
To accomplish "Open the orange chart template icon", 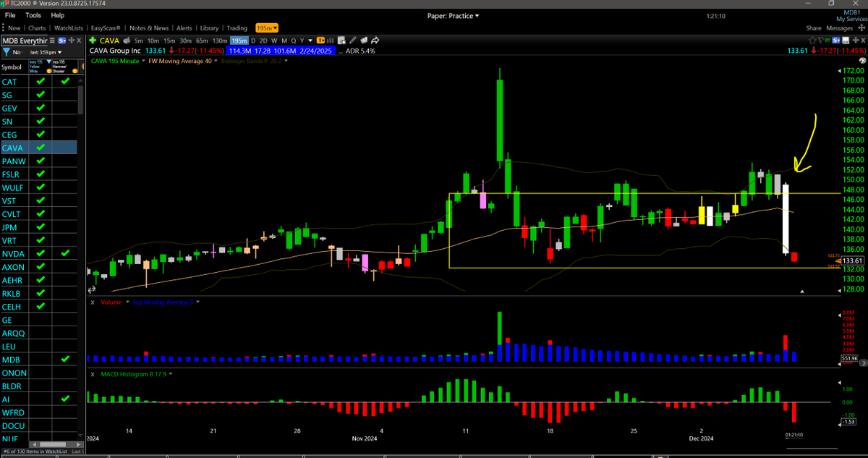I will tap(320, 41).
